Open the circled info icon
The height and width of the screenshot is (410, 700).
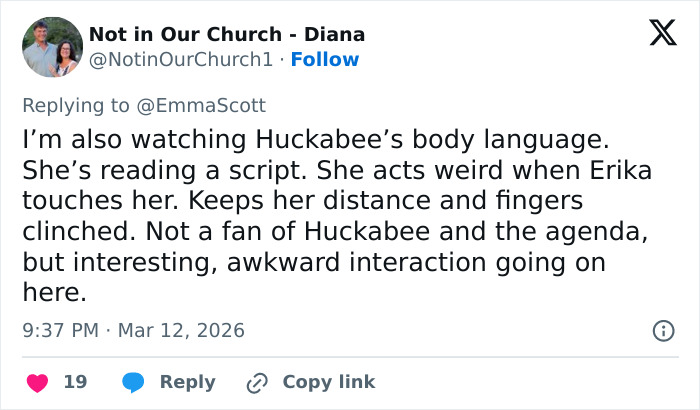[662, 330]
